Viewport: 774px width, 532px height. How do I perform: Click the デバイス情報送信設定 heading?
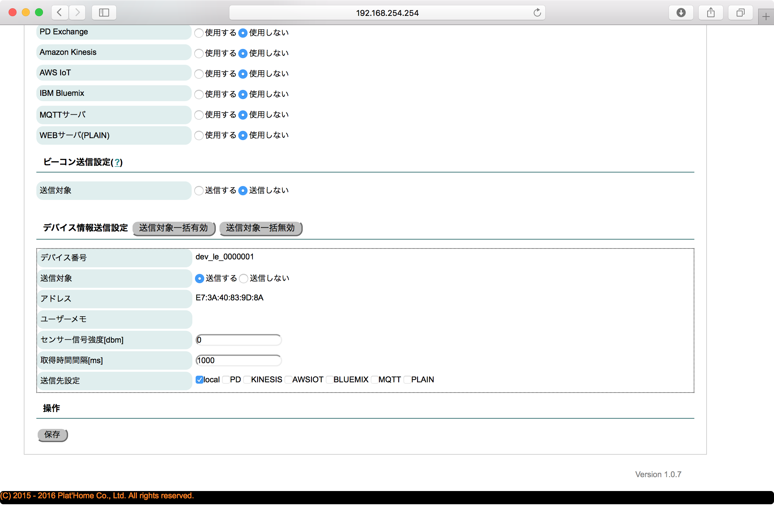coord(85,228)
